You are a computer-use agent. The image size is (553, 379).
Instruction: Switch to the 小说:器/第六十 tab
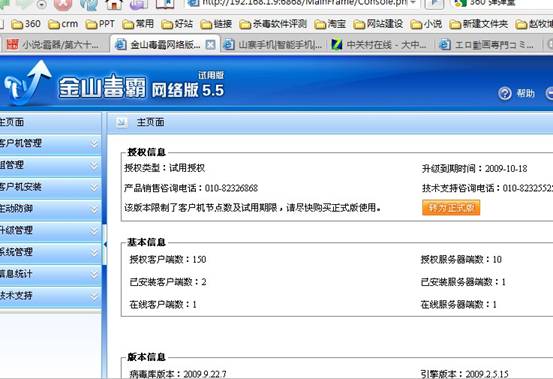click(x=54, y=44)
